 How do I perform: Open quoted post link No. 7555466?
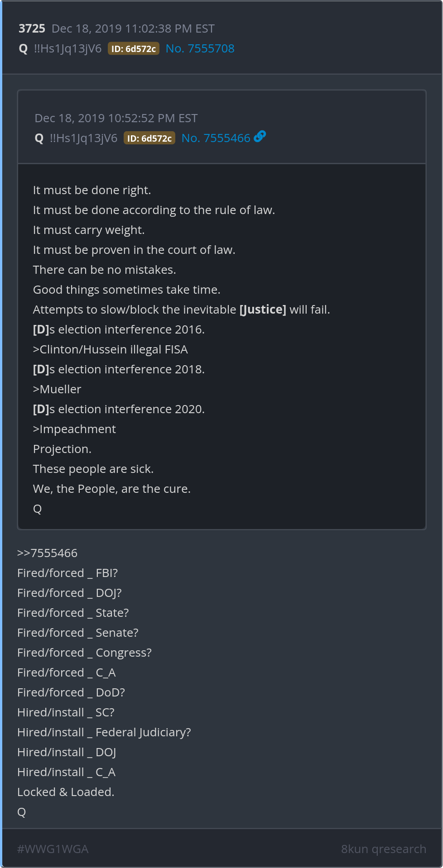pos(216,138)
